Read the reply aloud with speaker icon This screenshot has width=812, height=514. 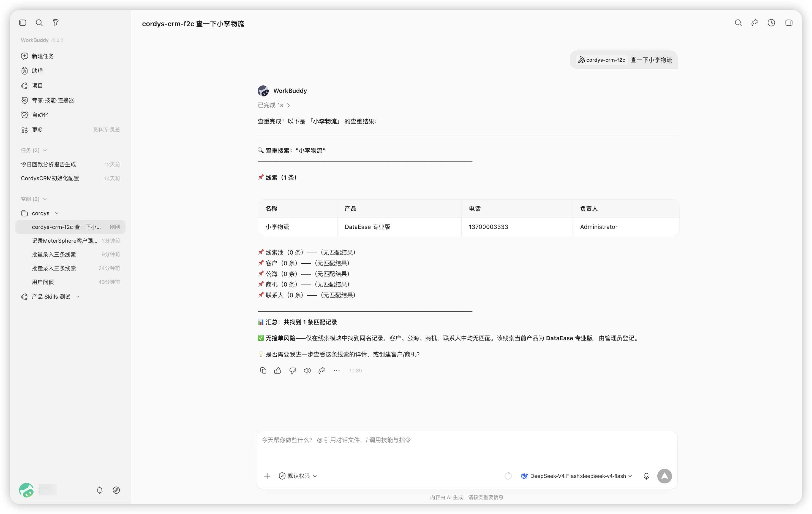307,370
